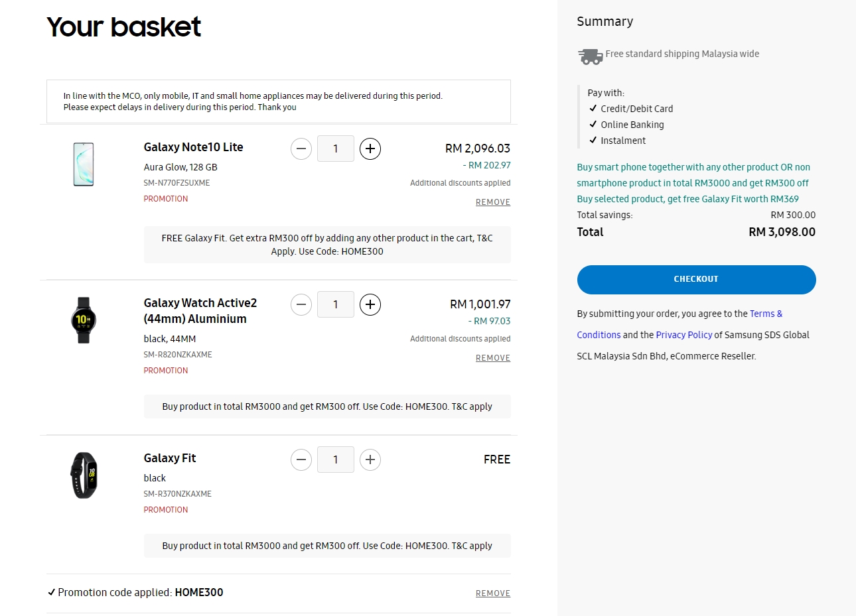Viewport: 856px width, 616px height.
Task: Decrease Galaxy Note10 Lite quantity with minus
Action: pos(301,149)
